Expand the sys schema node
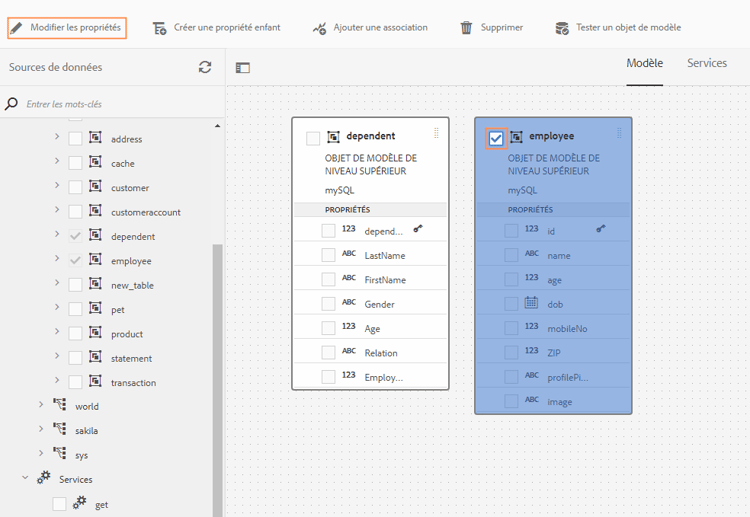750x517 pixels. point(41,454)
